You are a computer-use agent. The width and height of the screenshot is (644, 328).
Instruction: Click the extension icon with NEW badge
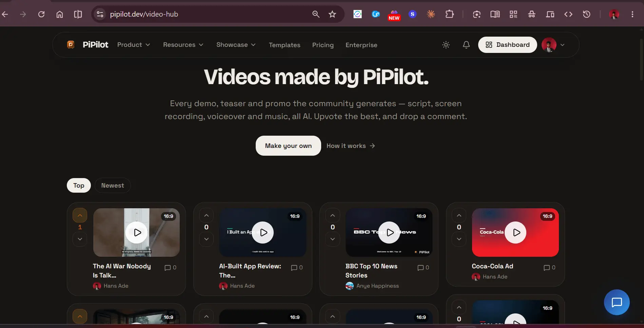click(x=394, y=15)
